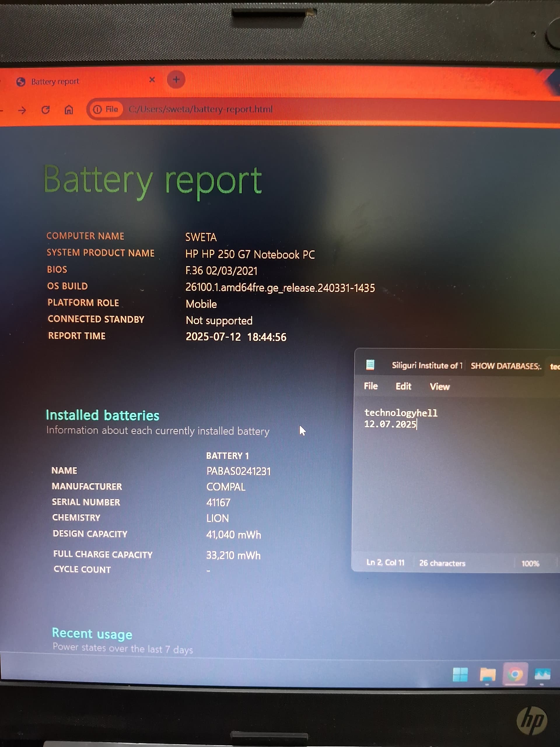
Task: Select the Battery report browser tab
Action: tap(84, 81)
